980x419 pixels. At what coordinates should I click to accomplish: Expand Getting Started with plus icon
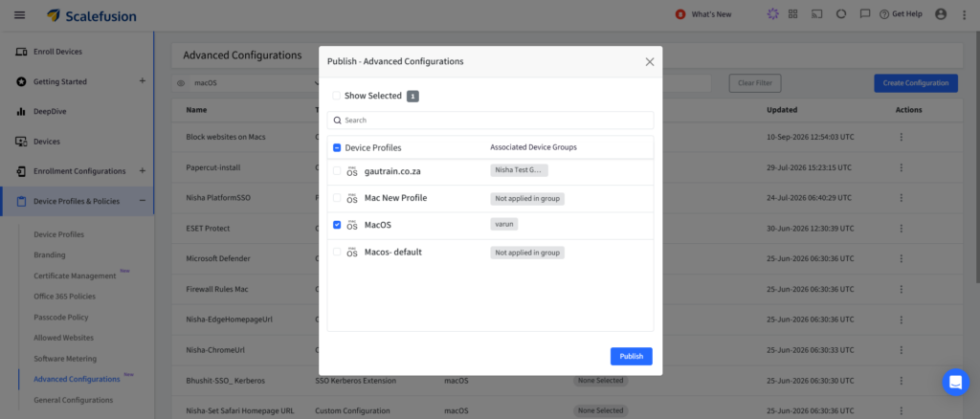[142, 81]
